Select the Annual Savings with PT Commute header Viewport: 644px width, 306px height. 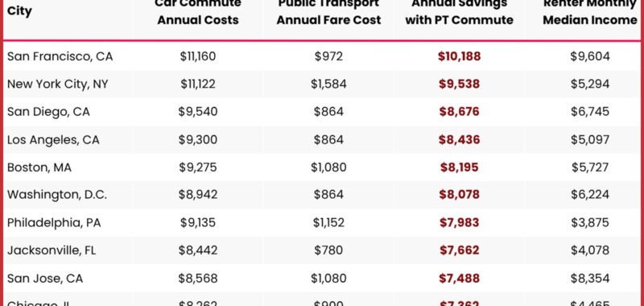[459, 12]
